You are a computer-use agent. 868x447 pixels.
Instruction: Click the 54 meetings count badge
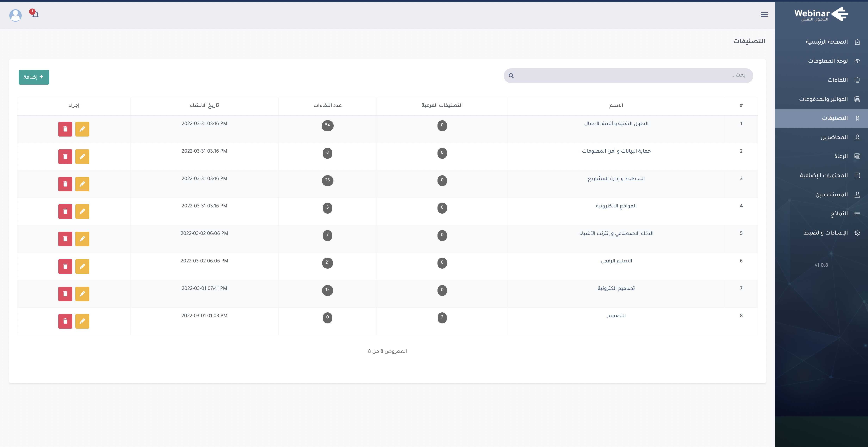pyautogui.click(x=327, y=125)
